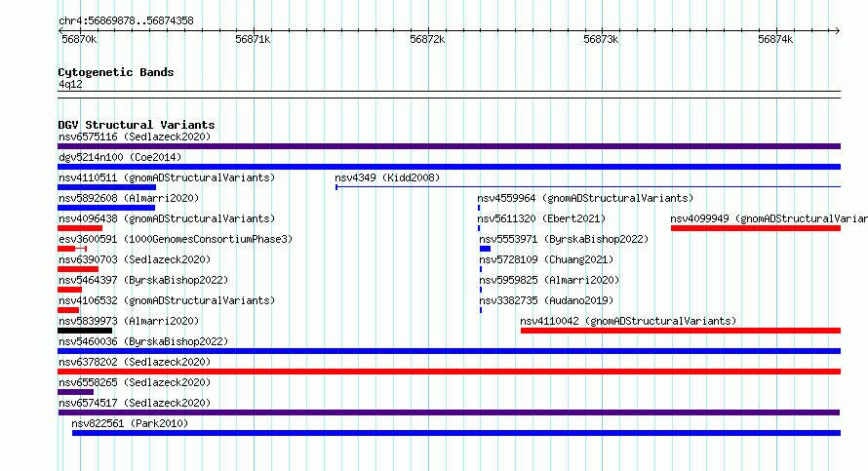Click nsv4110042 gnomADStructuralVariants label
Screen dimensions: 868x471
628,321
